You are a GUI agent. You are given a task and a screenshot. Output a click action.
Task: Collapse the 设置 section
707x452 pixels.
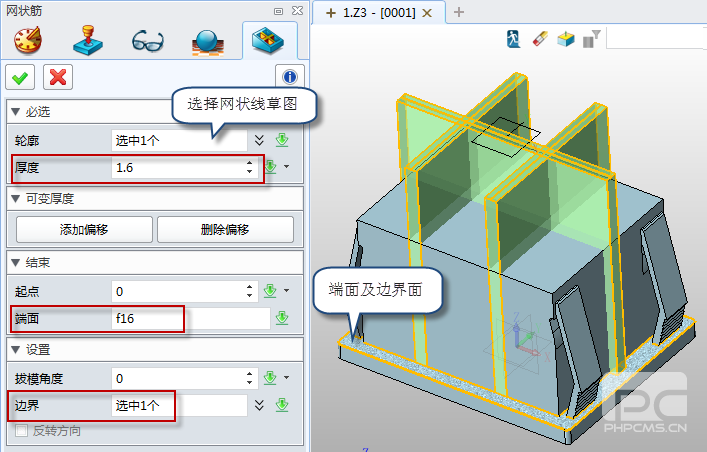pos(14,350)
